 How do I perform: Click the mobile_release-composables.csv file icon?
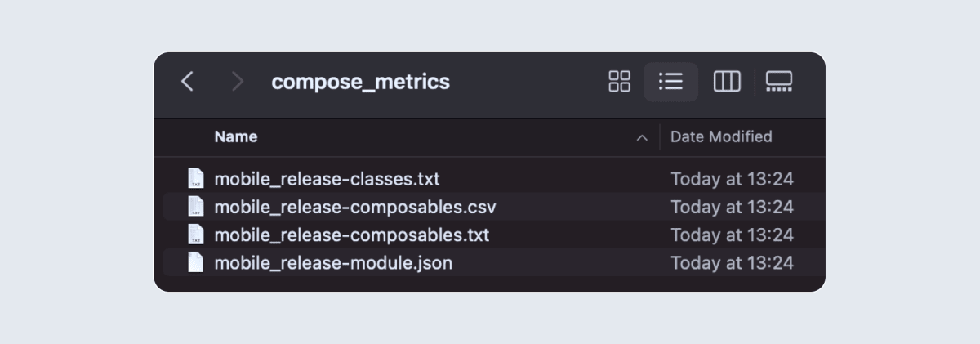tap(195, 207)
